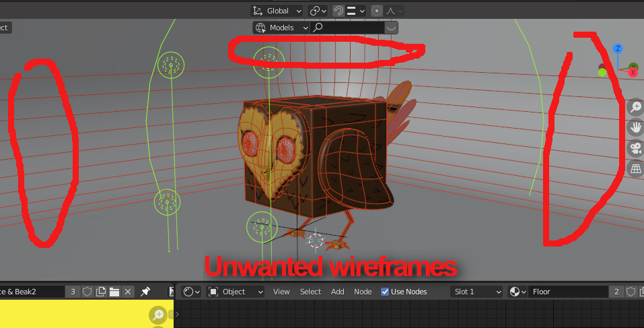Toggle the snap magnet button

point(338,11)
